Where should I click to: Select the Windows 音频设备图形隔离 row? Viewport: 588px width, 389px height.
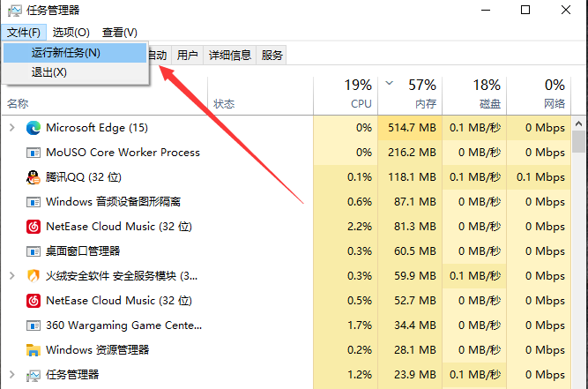coord(286,202)
